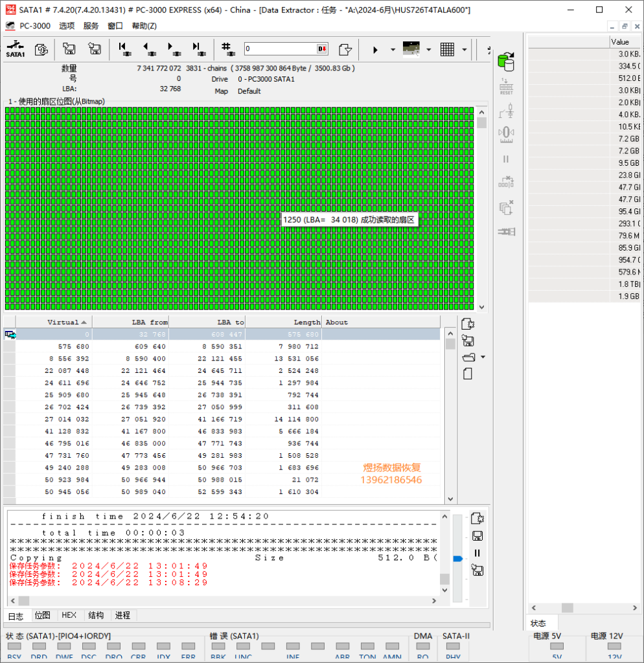Click the LBA position input field
Viewport: 644px width, 663px height.
click(281, 49)
